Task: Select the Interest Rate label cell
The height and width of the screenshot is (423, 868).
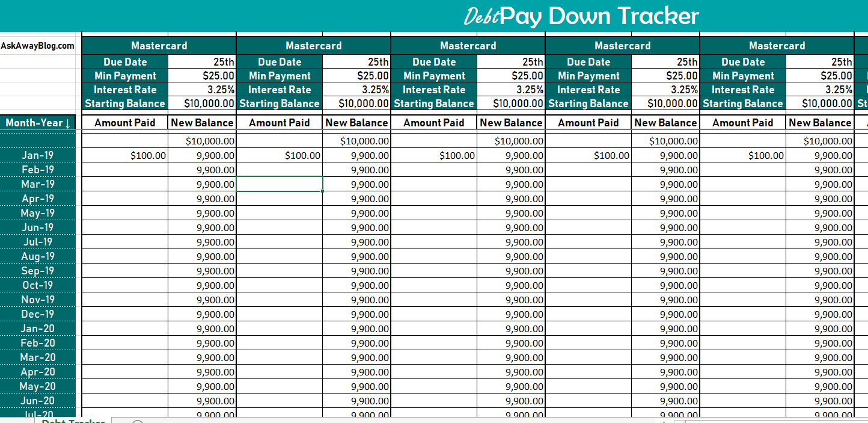Action: click(124, 89)
